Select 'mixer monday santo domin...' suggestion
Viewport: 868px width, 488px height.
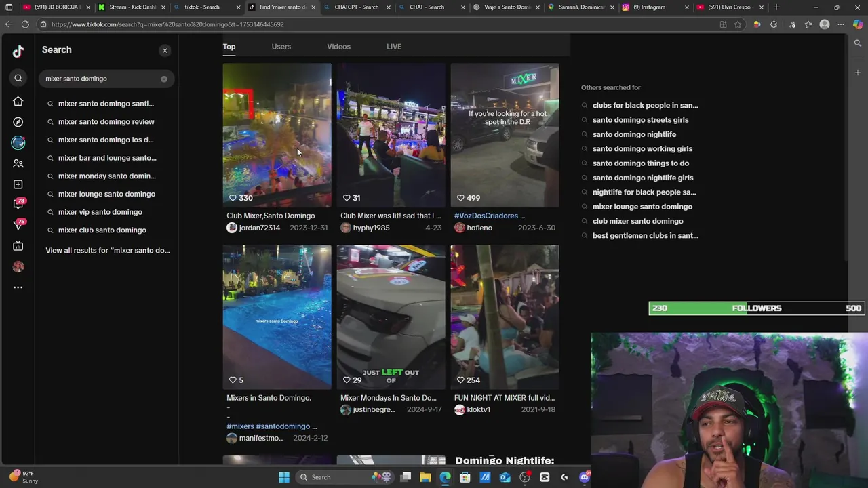coord(107,176)
